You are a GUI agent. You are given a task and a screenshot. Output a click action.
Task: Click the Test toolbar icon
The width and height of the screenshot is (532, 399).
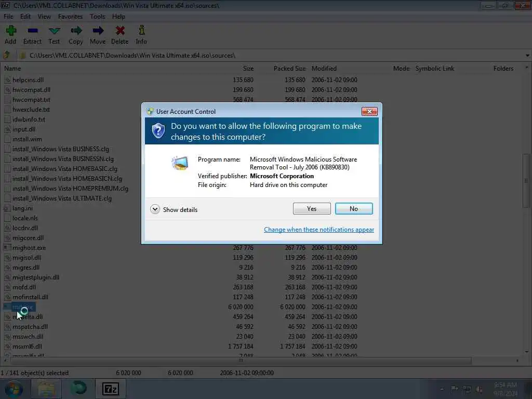coord(54,35)
